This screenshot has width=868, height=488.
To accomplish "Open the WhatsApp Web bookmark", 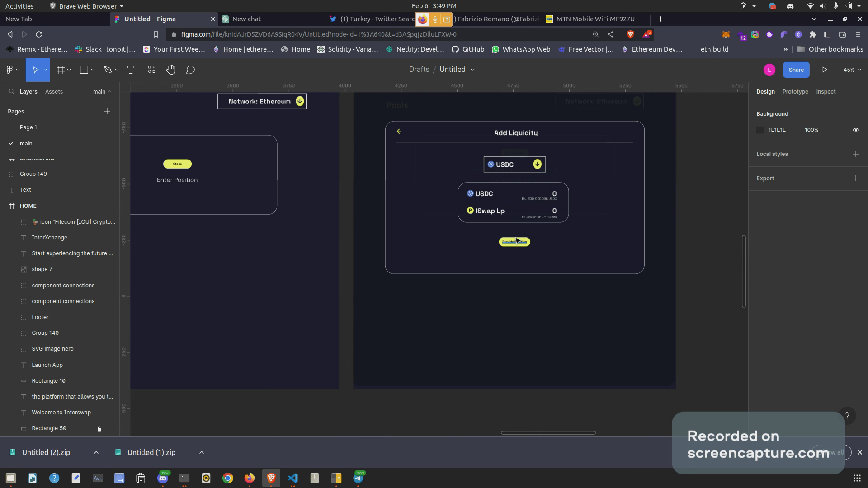I will click(521, 49).
